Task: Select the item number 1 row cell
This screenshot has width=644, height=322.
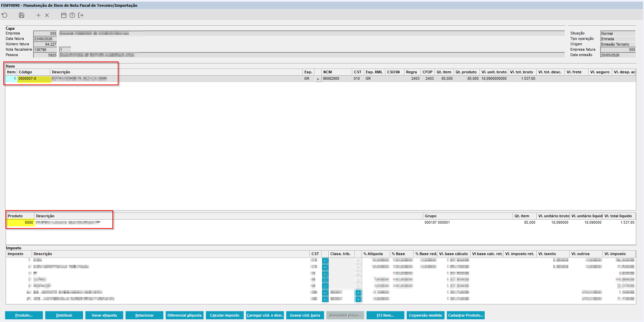Action: 11,79
